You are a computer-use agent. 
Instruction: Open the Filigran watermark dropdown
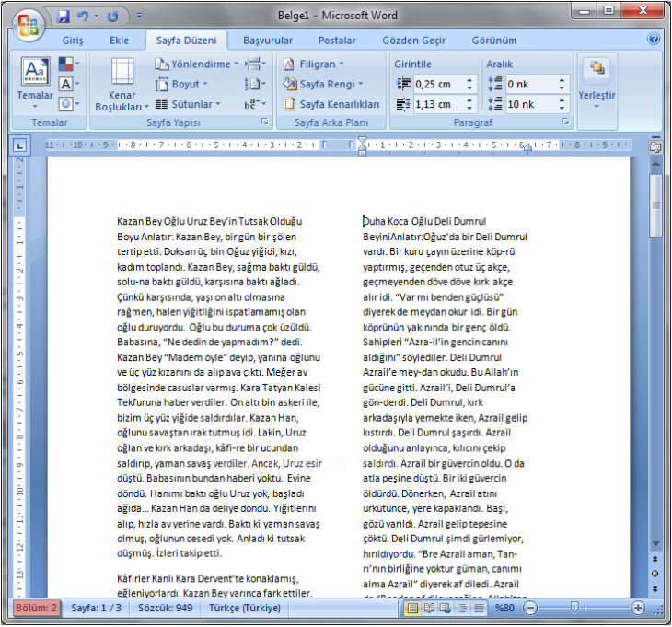[314, 64]
